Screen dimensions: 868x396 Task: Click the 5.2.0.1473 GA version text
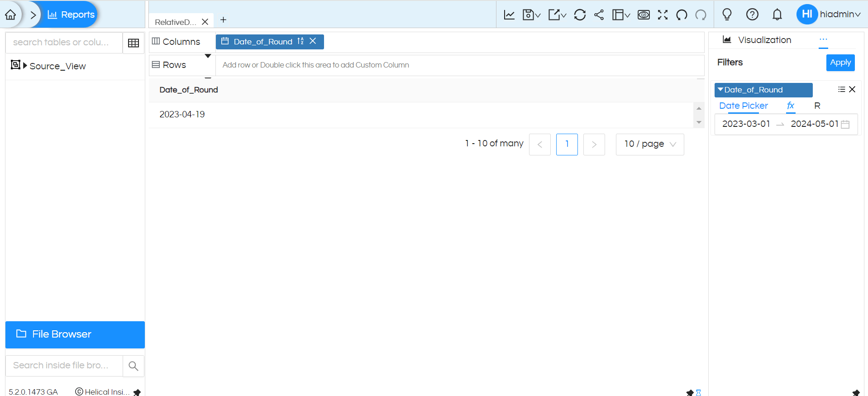pos(33,392)
